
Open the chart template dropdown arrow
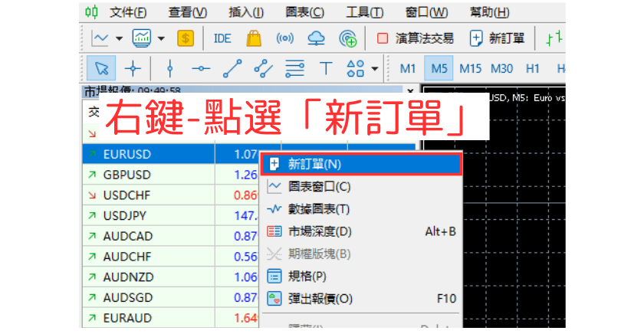pos(161,38)
